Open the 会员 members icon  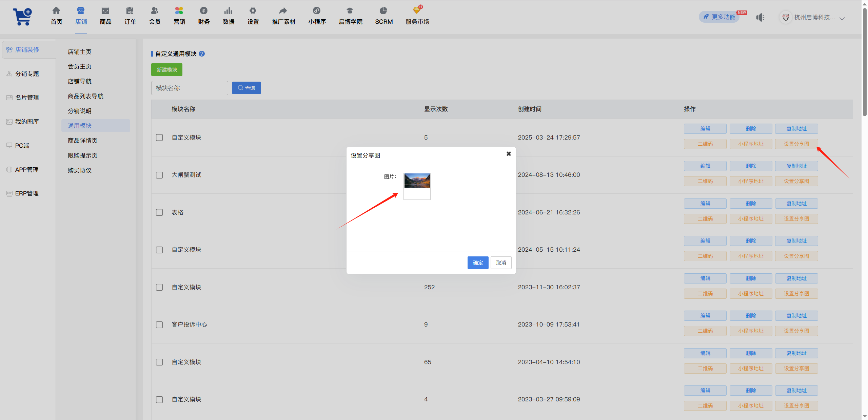pos(155,11)
